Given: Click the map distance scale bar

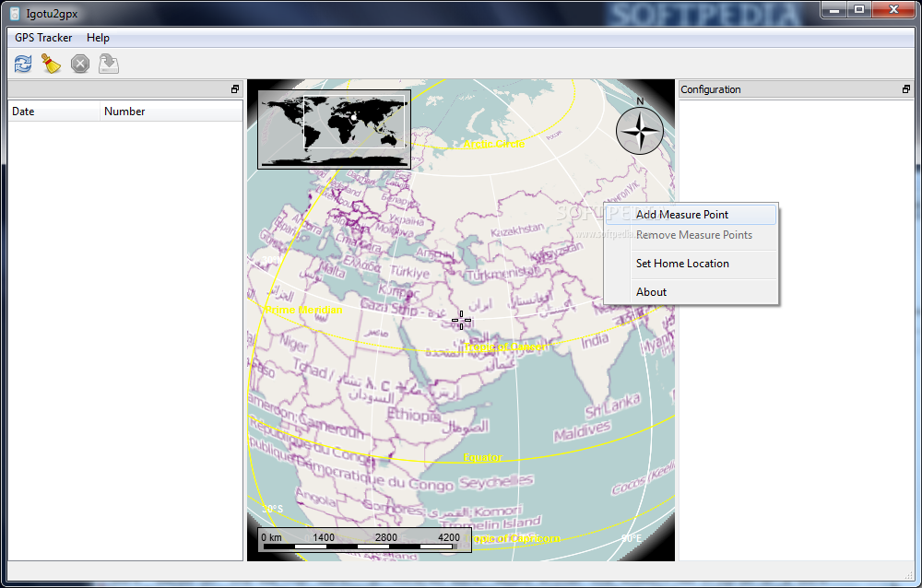Looking at the screenshot, I should 364,540.
